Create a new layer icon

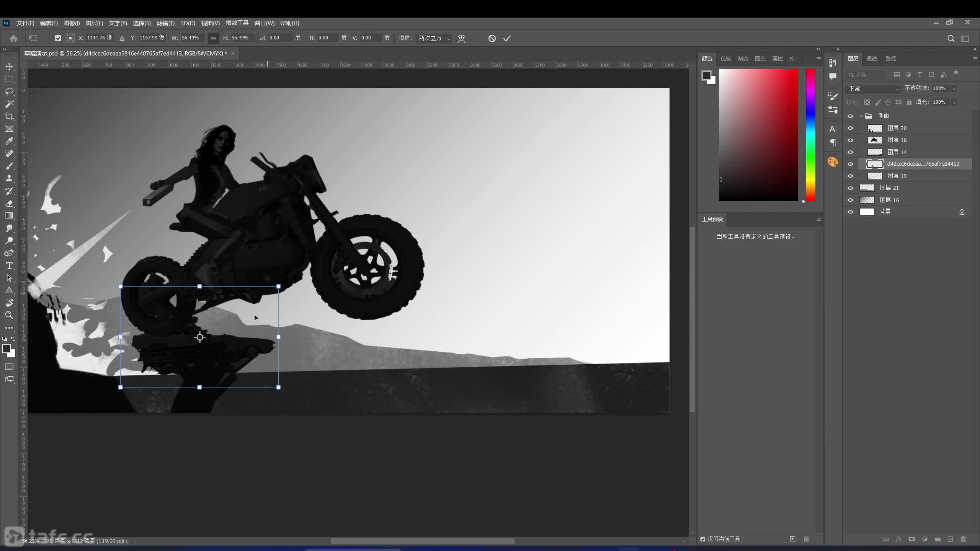(950, 539)
